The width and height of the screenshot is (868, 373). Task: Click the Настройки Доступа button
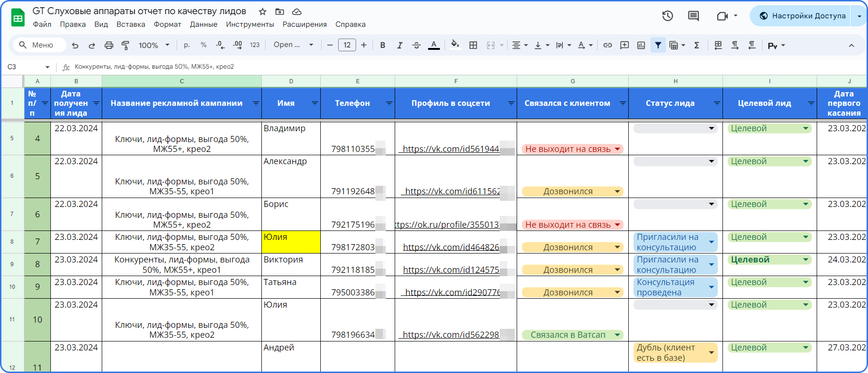803,16
